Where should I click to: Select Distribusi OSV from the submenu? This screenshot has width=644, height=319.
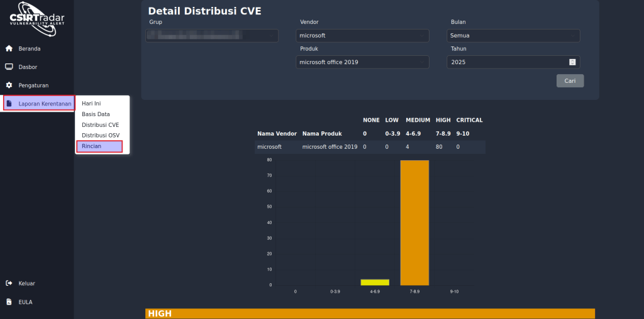click(x=101, y=135)
